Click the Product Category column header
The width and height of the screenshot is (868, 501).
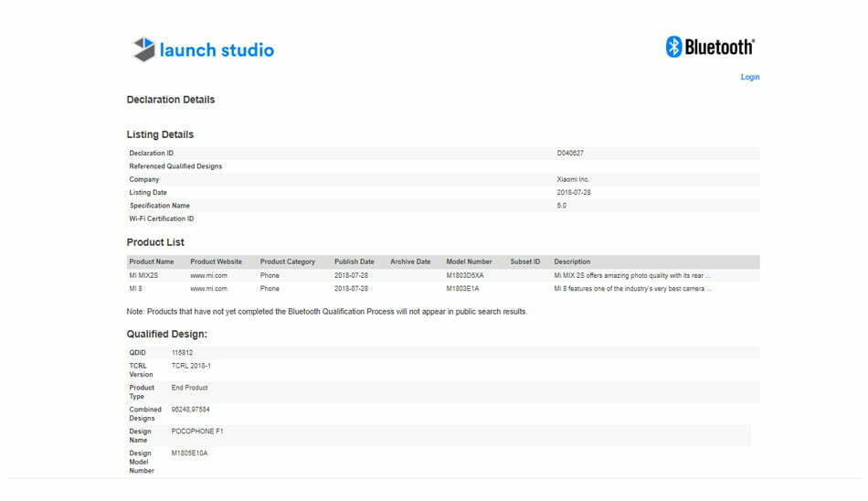(287, 261)
